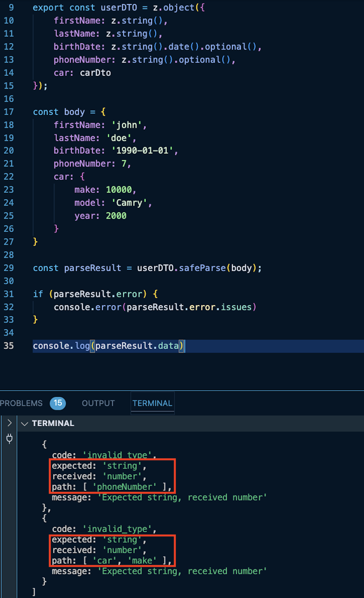Click the 'Camry' string
This screenshot has height=598, width=364.
(129, 203)
